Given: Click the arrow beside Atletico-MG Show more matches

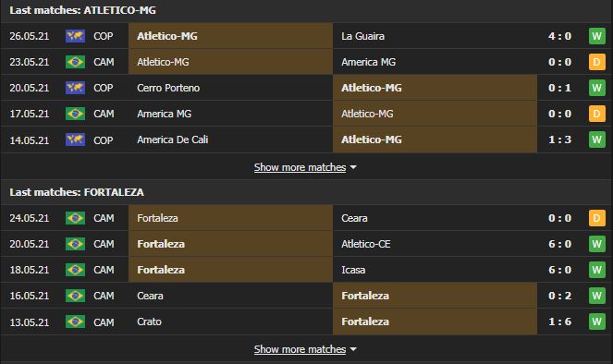Looking at the screenshot, I should tap(353, 167).
